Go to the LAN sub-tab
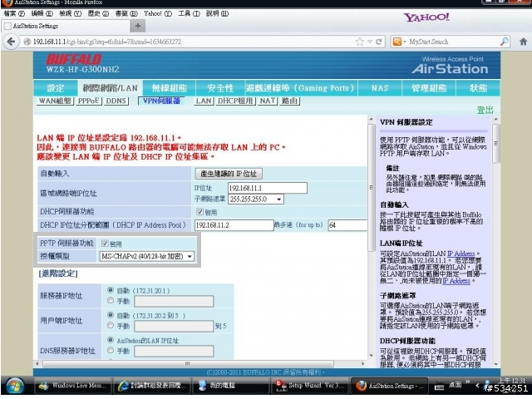 coord(204,101)
